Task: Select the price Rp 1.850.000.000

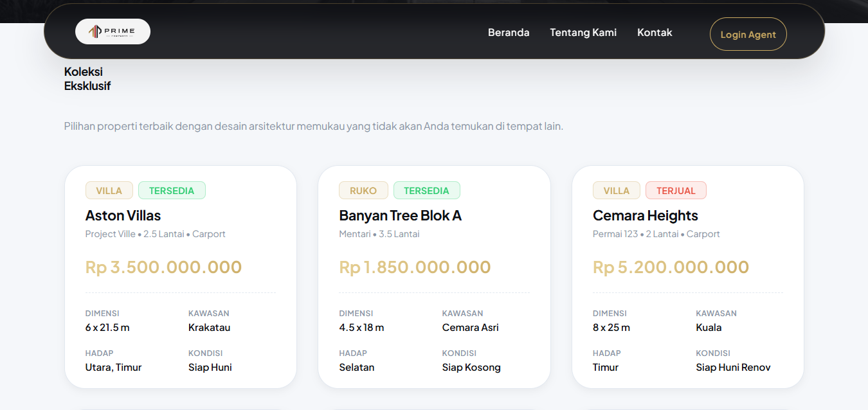Action: click(x=415, y=267)
